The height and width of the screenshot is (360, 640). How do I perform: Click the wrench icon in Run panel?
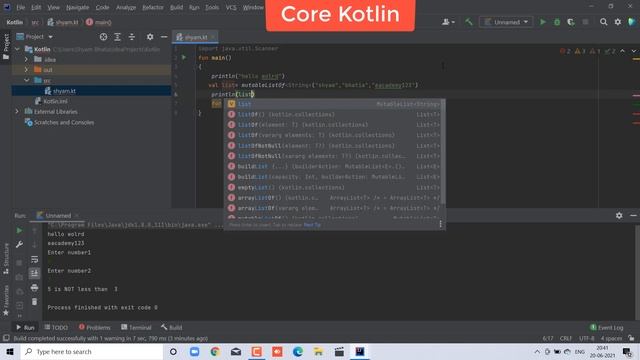click(19, 244)
